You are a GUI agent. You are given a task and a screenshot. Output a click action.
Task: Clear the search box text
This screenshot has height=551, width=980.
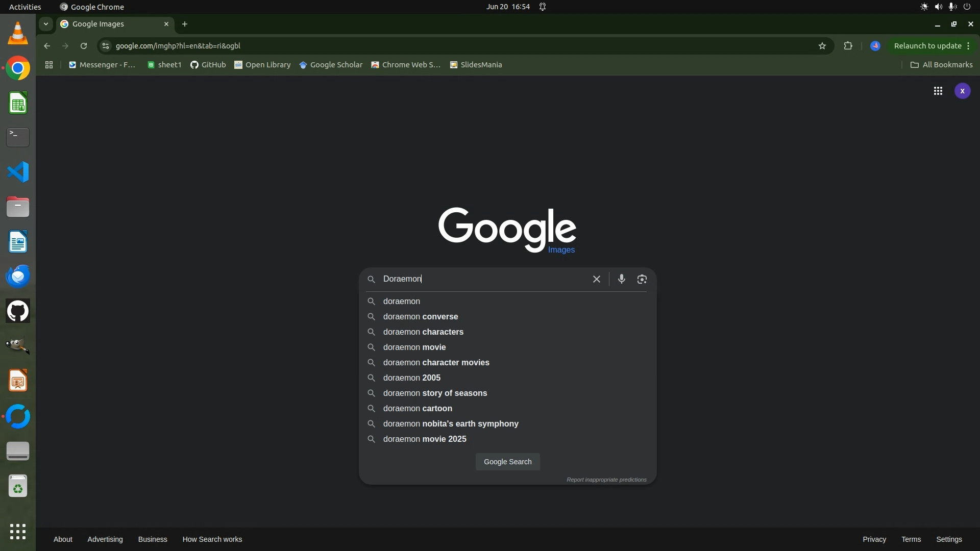click(x=596, y=279)
